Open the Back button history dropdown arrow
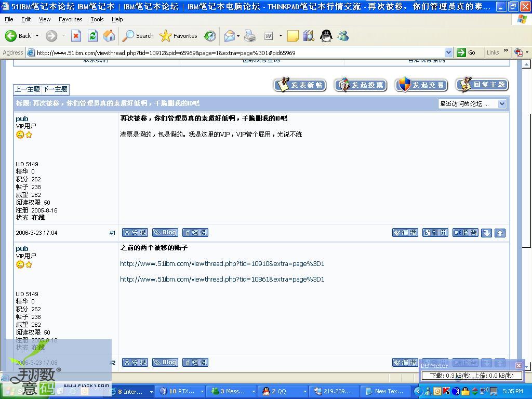The image size is (532, 399). pyautogui.click(x=37, y=36)
